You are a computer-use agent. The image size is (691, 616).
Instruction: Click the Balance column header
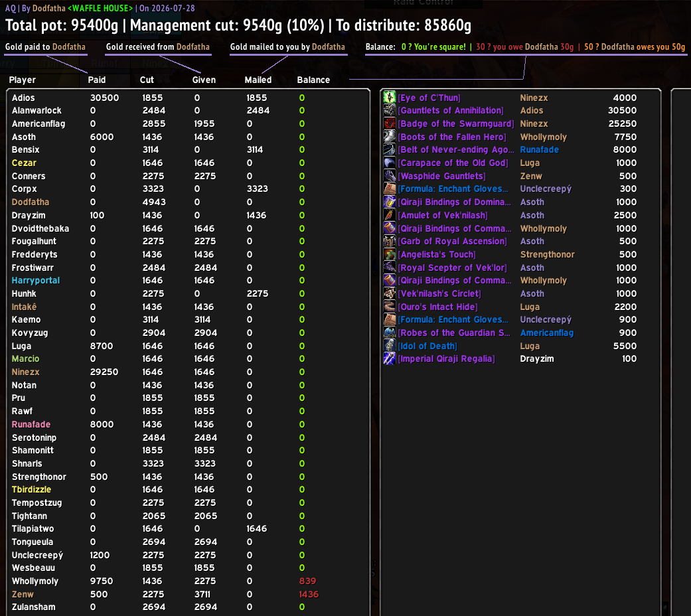click(313, 80)
